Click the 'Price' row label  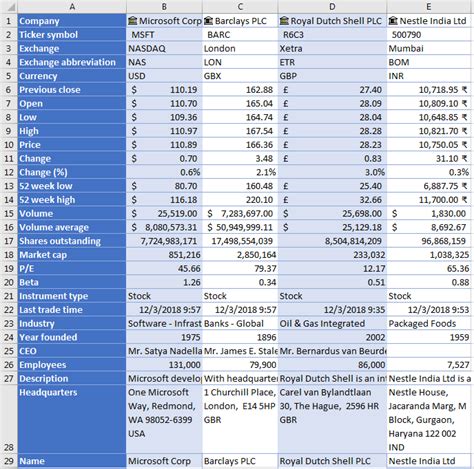(72, 145)
